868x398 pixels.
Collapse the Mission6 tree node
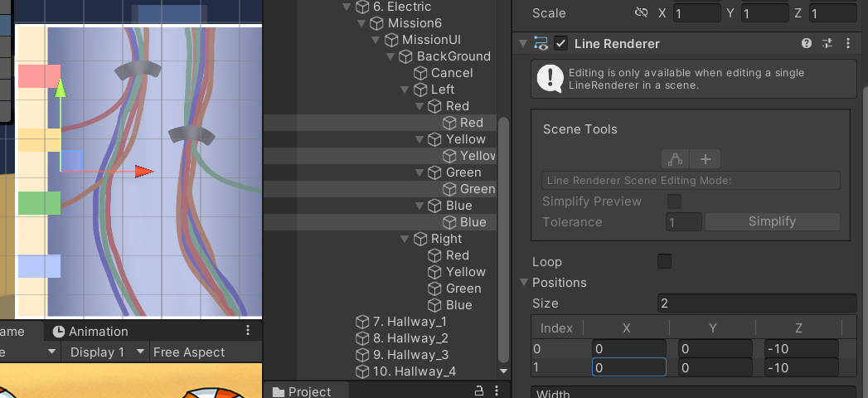(x=361, y=23)
